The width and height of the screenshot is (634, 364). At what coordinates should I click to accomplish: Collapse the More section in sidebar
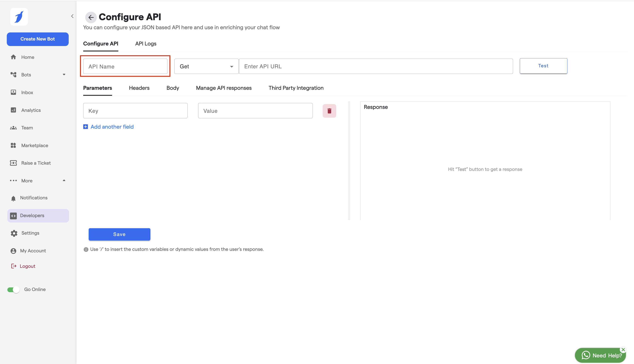point(64,180)
